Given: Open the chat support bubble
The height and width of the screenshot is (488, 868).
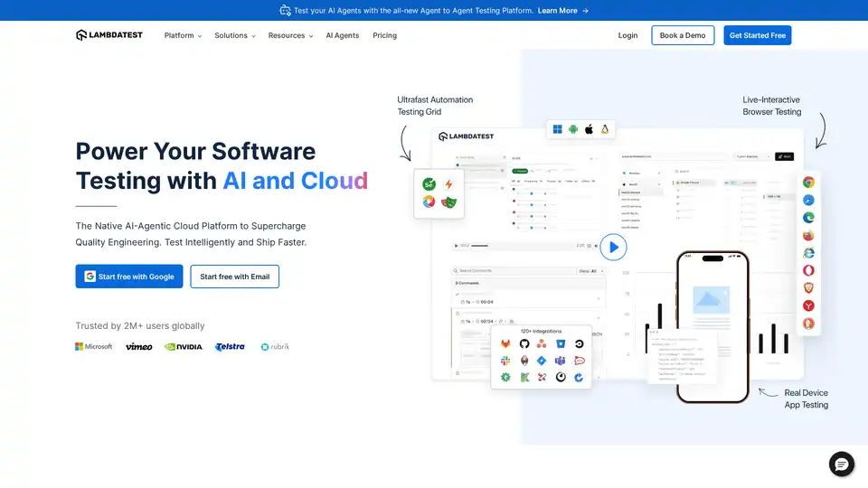Looking at the screenshot, I should pos(841,465).
